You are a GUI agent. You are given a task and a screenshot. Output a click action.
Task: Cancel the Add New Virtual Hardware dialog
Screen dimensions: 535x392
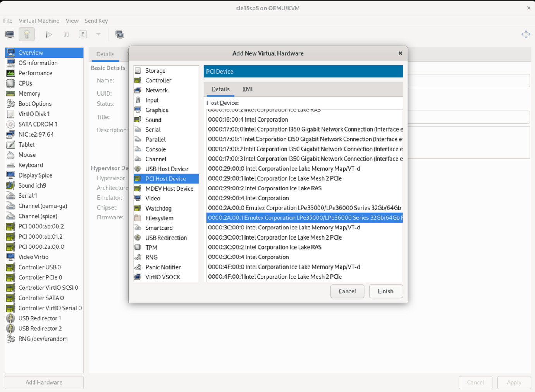click(347, 291)
